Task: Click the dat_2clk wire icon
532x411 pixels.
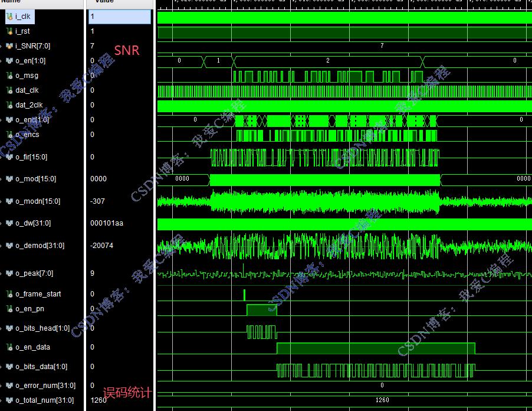Action: 10,105
